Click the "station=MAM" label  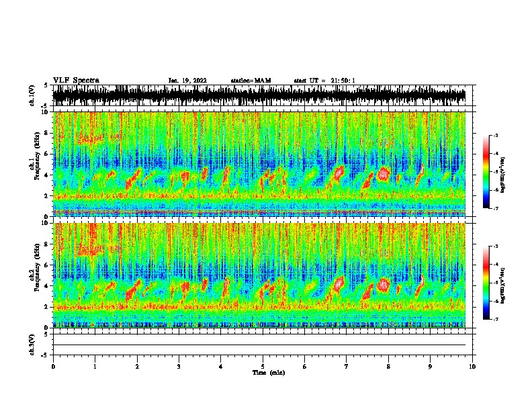click(x=251, y=81)
